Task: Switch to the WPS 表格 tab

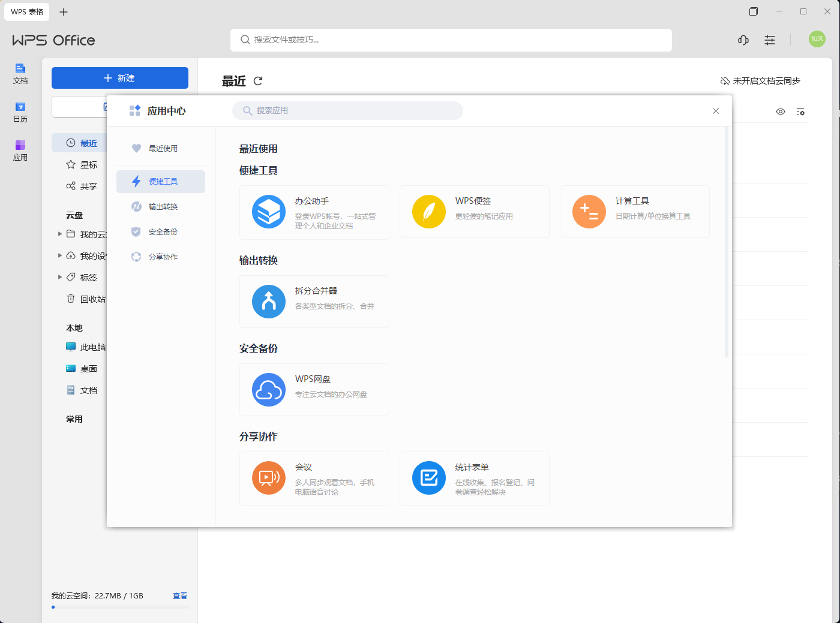Action: [27, 12]
